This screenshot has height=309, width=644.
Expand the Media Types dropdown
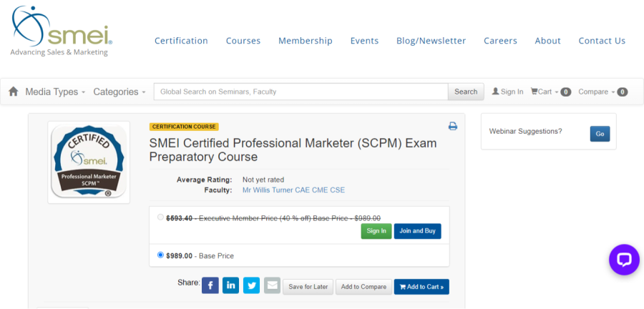click(x=55, y=92)
